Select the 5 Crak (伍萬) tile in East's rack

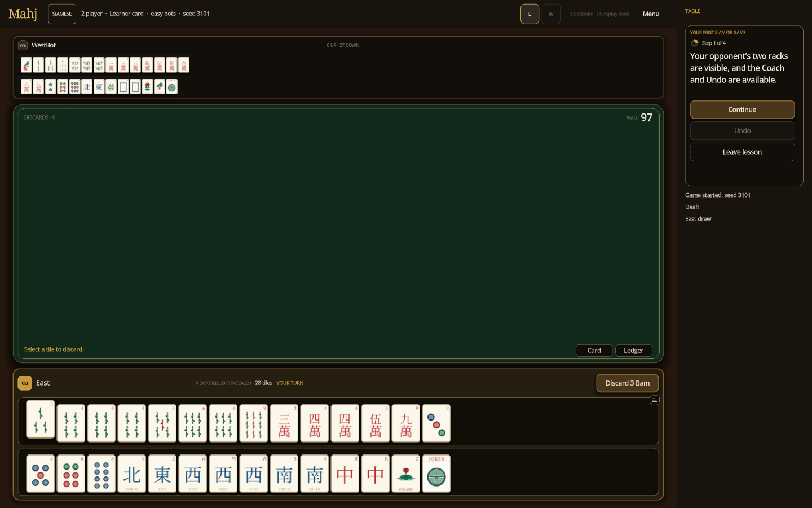point(376,423)
